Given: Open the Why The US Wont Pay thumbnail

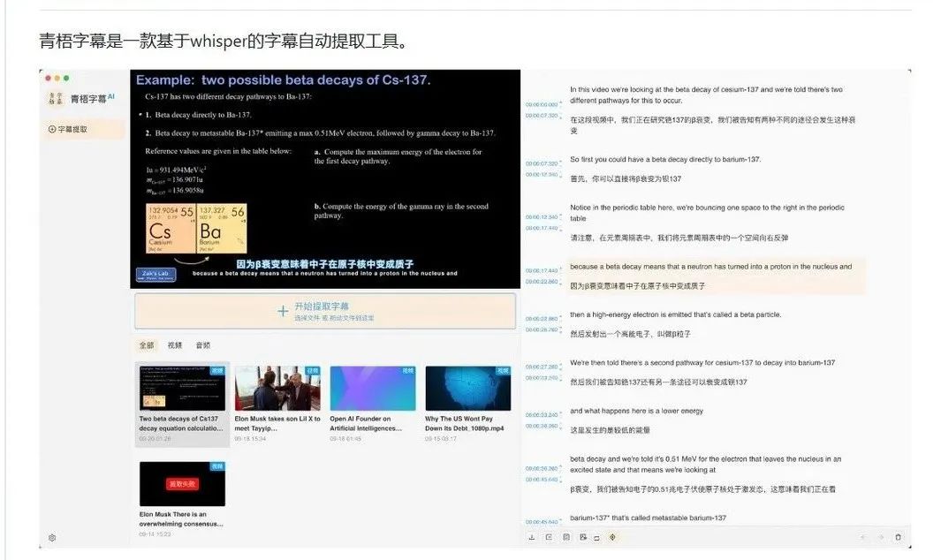Looking at the screenshot, I should pos(468,389).
